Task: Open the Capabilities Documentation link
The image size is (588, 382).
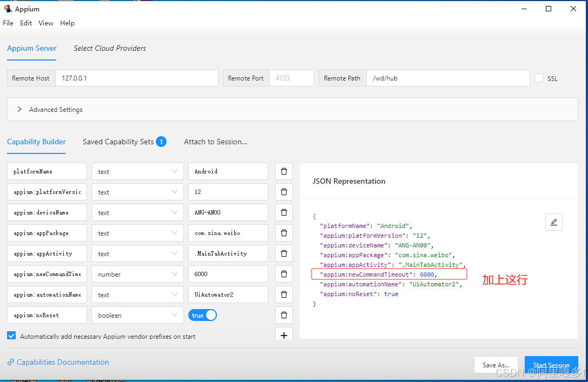Action: click(x=63, y=362)
